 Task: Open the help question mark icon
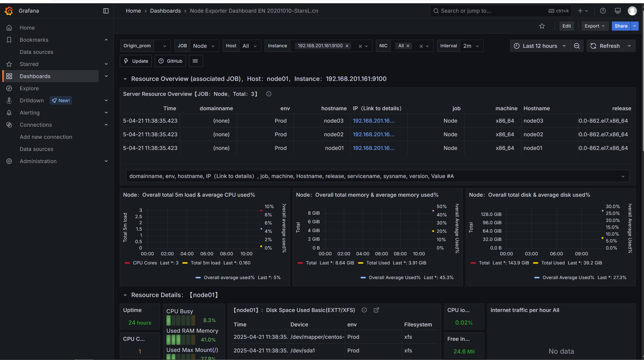click(603, 11)
